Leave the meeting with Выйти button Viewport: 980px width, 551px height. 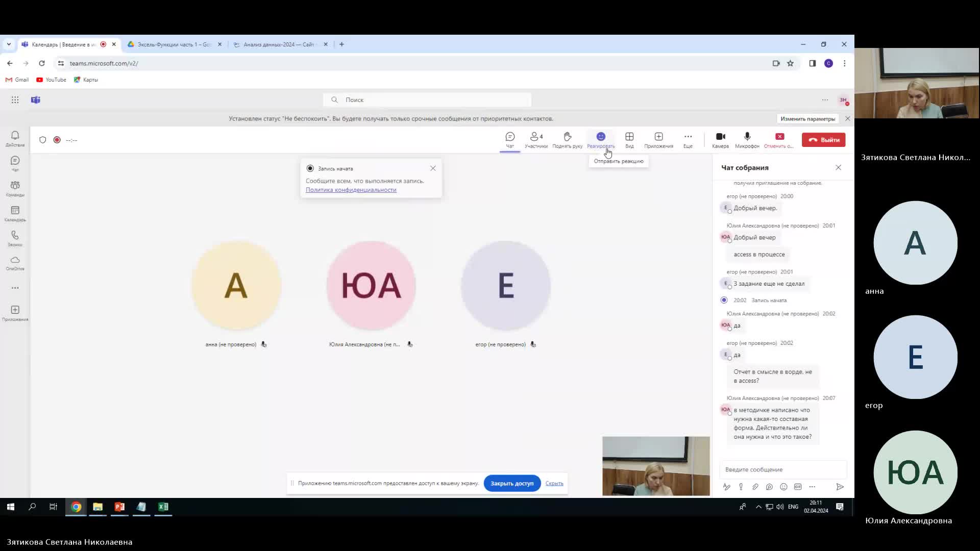pyautogui.click(x=823, y=140)
